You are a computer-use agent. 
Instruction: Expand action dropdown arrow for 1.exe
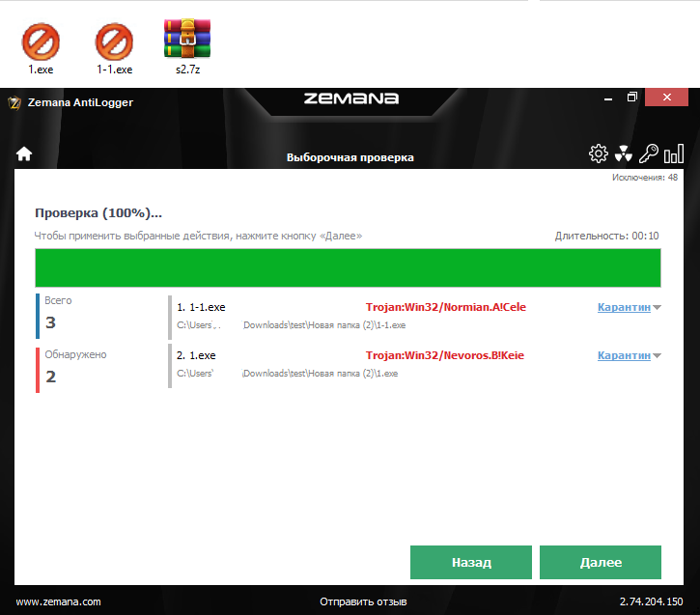pos(657,355)
